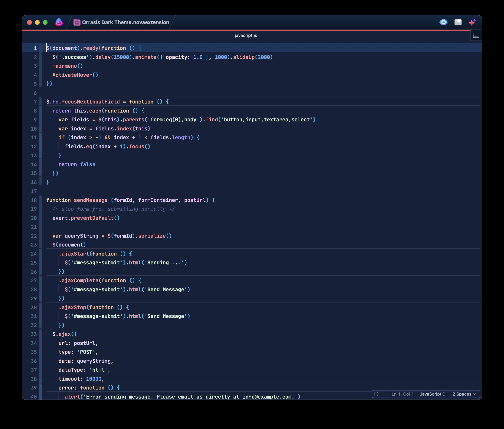The width and height of the screenshot is (504, 429).
Task: Click the Ln 1, Col 1 position indicator
Action: (402, 394)
